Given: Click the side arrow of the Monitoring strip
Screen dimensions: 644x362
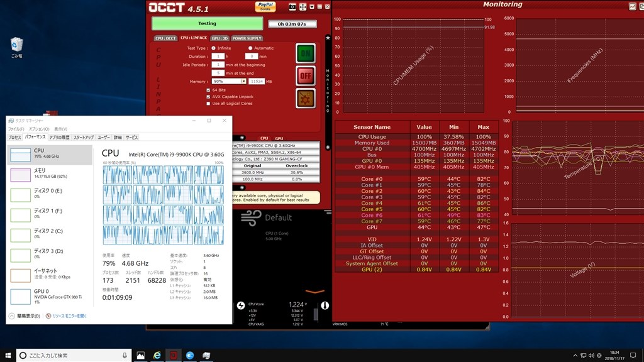Looking at the screenshot, I should pos(328,147).
